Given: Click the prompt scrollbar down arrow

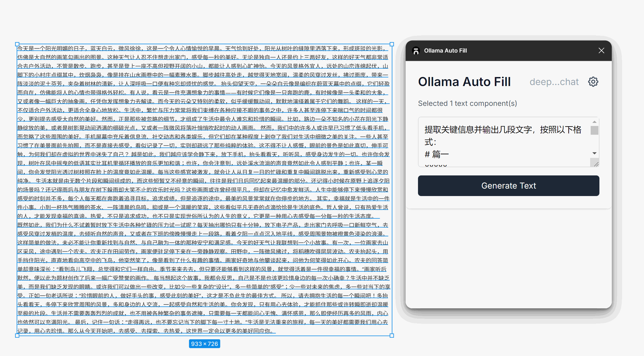Looking at the screenshot, I should click(594, 153).
